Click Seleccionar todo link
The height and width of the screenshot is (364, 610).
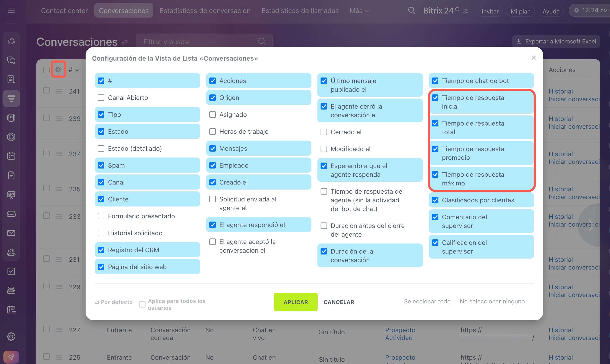427,301
